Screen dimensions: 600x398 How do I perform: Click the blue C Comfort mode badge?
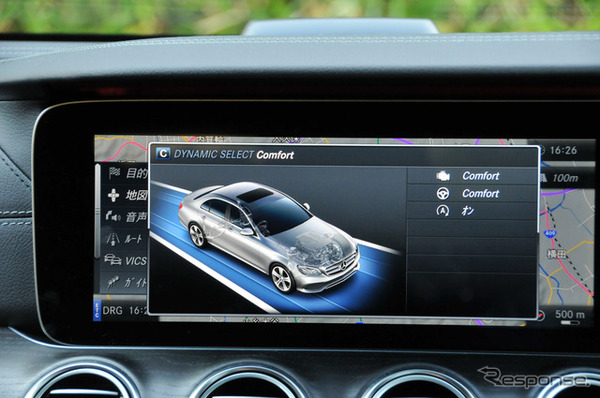[163, 154]
